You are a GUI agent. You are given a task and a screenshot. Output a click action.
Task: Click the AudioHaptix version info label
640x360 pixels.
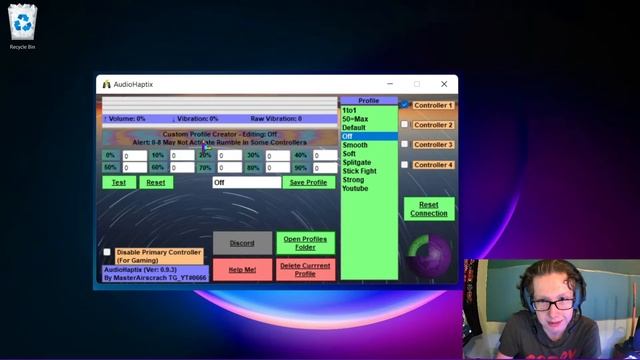(155, 273)
